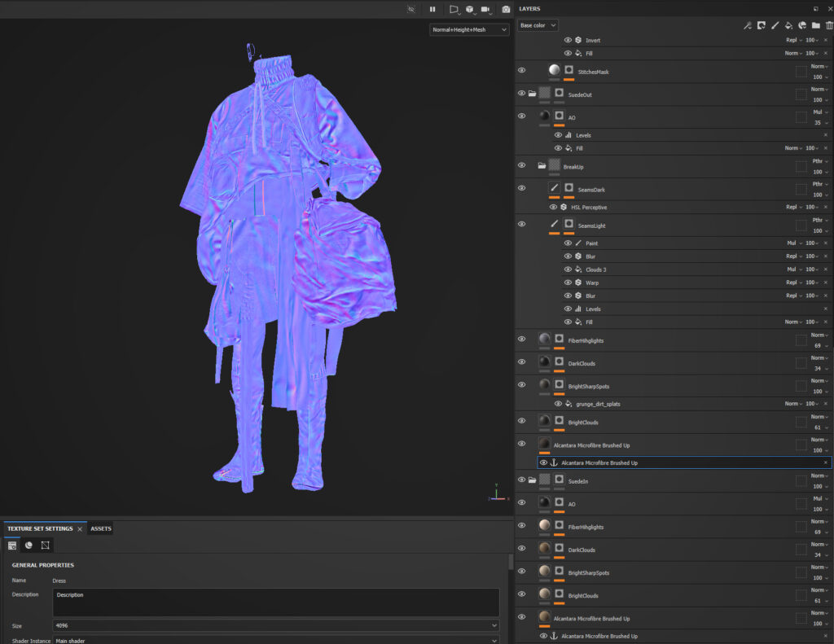Screen dimensions: 834x644
Task: Add a paint layer using brush icon
Action: click(x=775, y=26)
